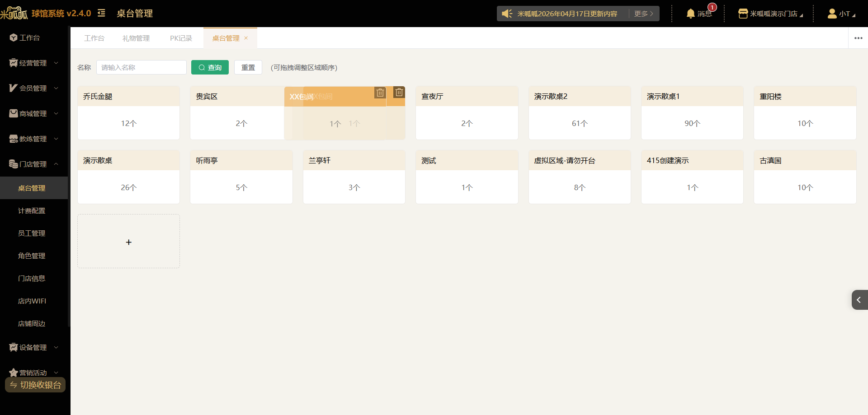Close the 桌台管理 tab
868x415 pixels.
pos(246,38)
